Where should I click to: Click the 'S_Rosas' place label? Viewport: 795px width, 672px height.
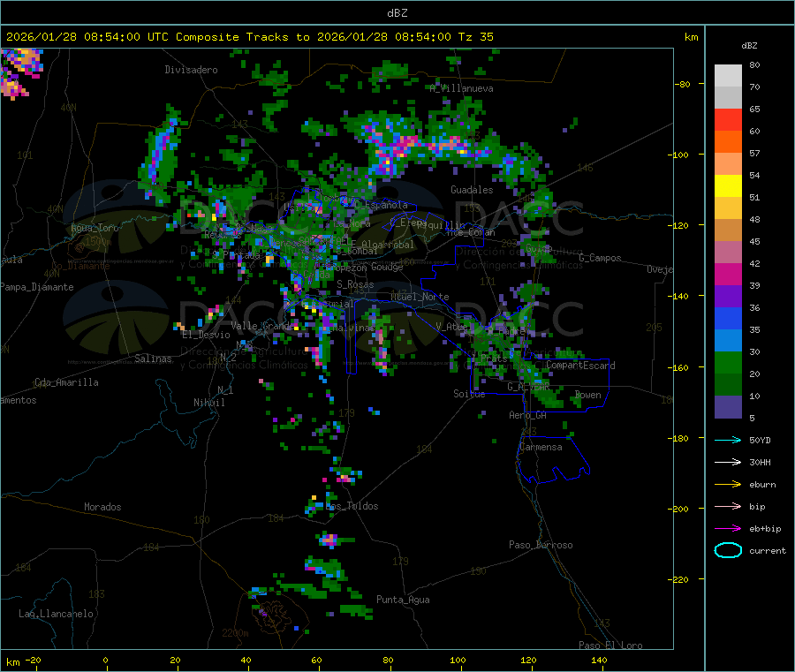coord(355,284)
